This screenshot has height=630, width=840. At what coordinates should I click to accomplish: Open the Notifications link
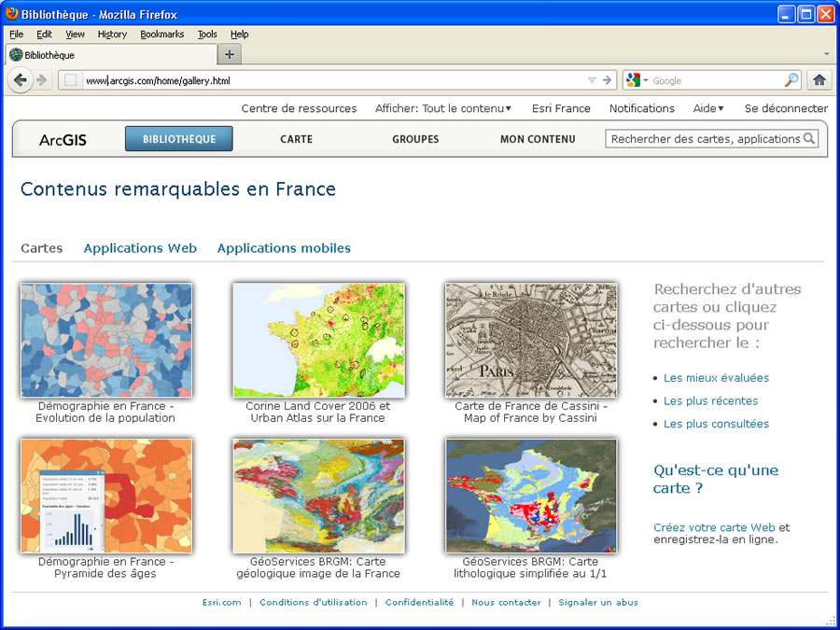(642, 108)
